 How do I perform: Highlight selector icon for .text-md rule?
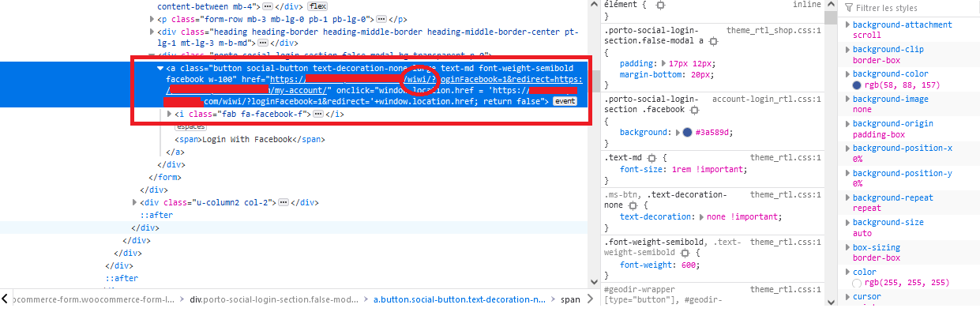pos(651,158)
